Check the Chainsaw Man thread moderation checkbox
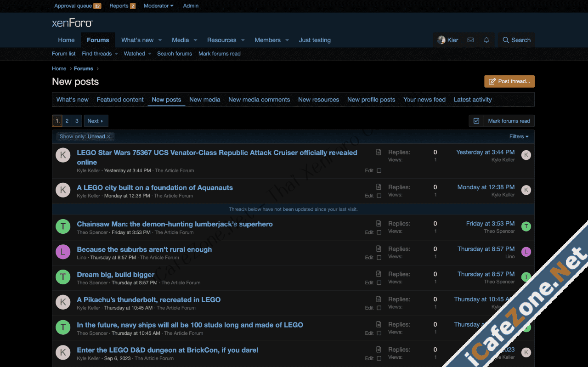Image resolution: width=588 pixels, height=367 pixels. (x=379, y=232)
